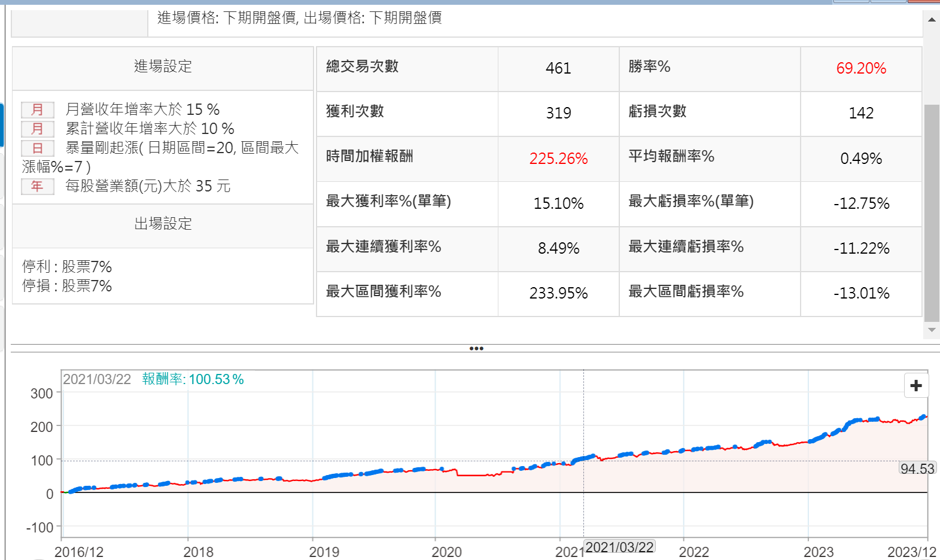Click the 總交易次數 value 461
This screenshot has width=940, height=560.
tap(558, 68)
